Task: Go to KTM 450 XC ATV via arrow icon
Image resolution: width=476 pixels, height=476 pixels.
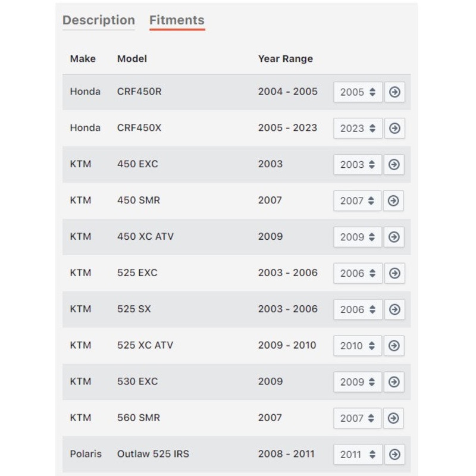Action: 394,237
